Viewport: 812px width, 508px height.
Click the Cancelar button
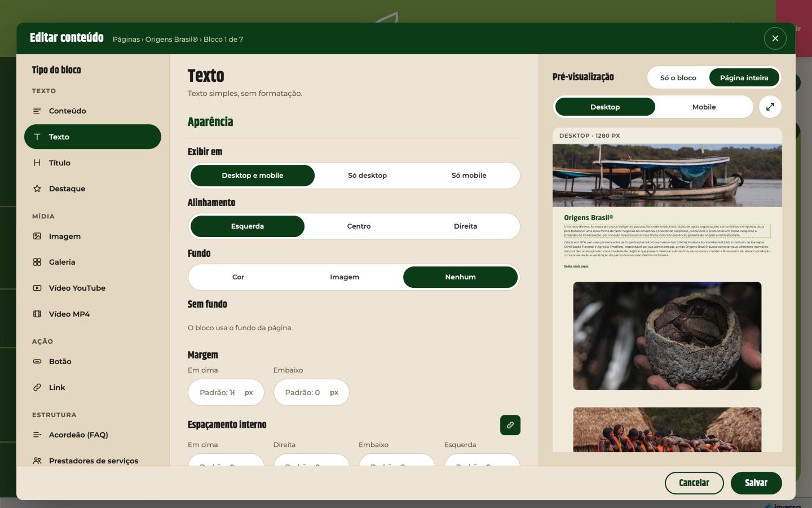[694, 483]
